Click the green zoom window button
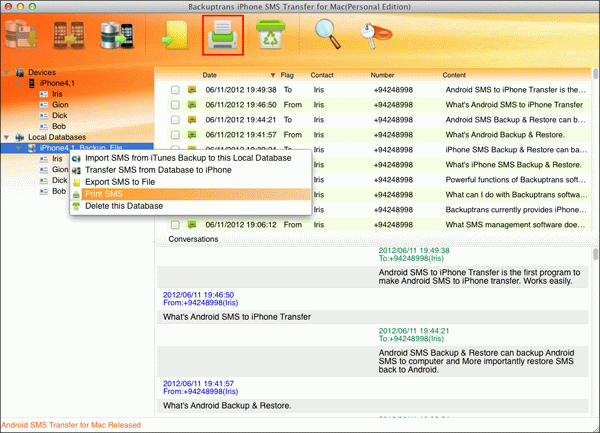Viewport: 600px width, 433px height. 33,6
